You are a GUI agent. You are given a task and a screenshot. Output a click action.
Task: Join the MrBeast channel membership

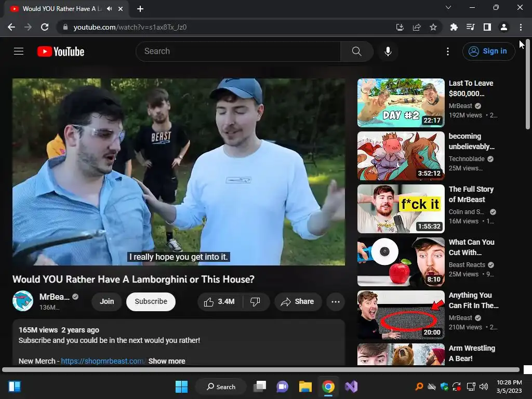107,302
